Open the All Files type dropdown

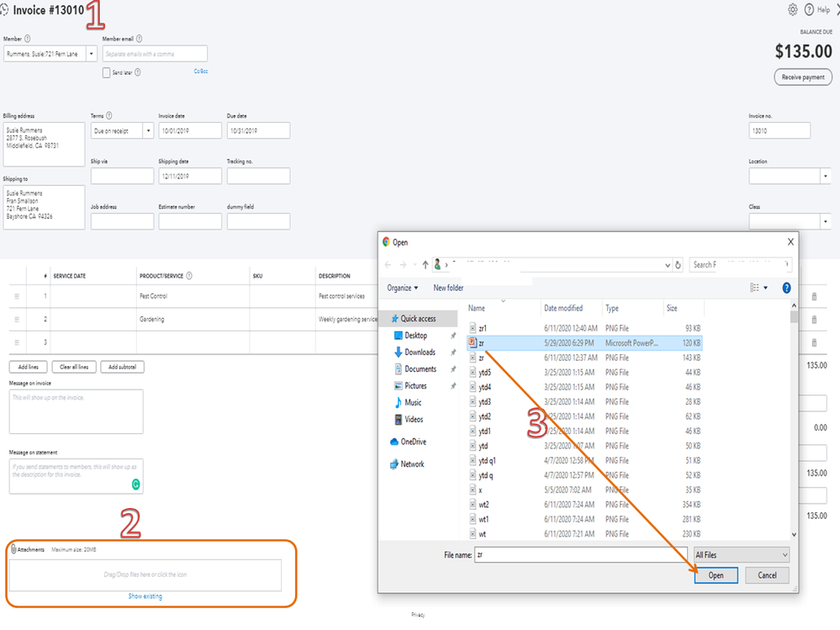click(742, 554)
